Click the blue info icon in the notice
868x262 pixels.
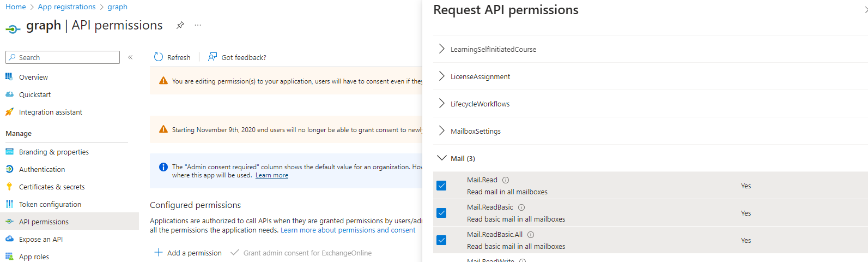pyautogui.click(x=163, y=167)
